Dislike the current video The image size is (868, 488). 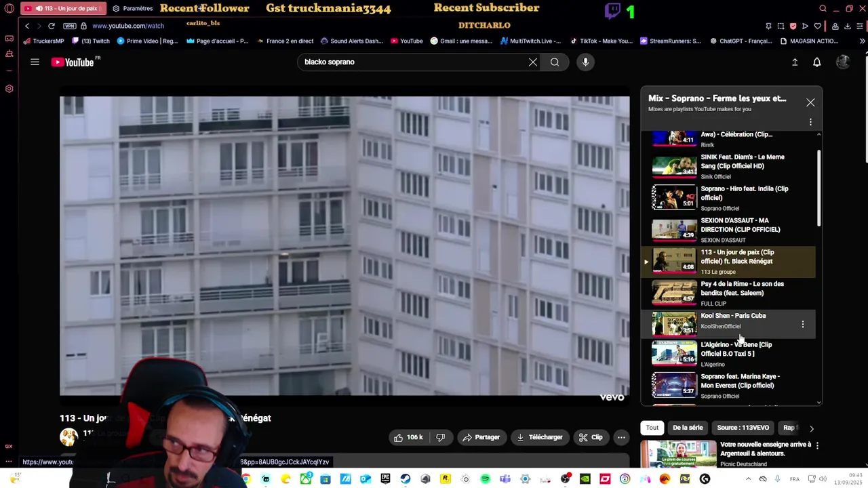click(x=440, y=437)
